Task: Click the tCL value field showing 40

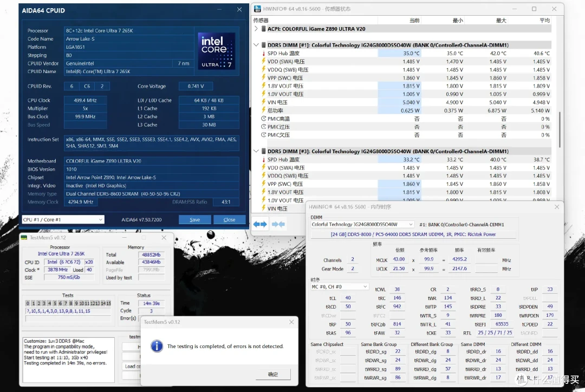Action: [x=348, y=298]
